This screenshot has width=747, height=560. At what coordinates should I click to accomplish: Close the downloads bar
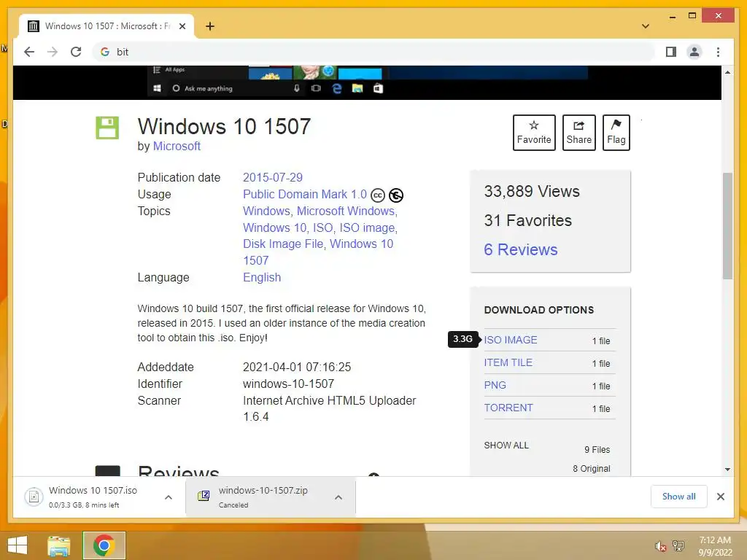point(720,497)
